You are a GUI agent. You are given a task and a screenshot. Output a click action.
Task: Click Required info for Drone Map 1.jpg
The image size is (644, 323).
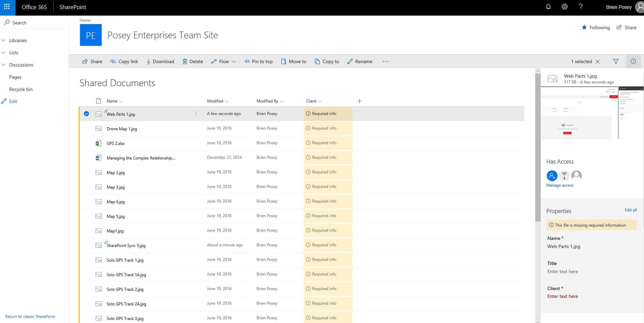click(x=321, y=128)
